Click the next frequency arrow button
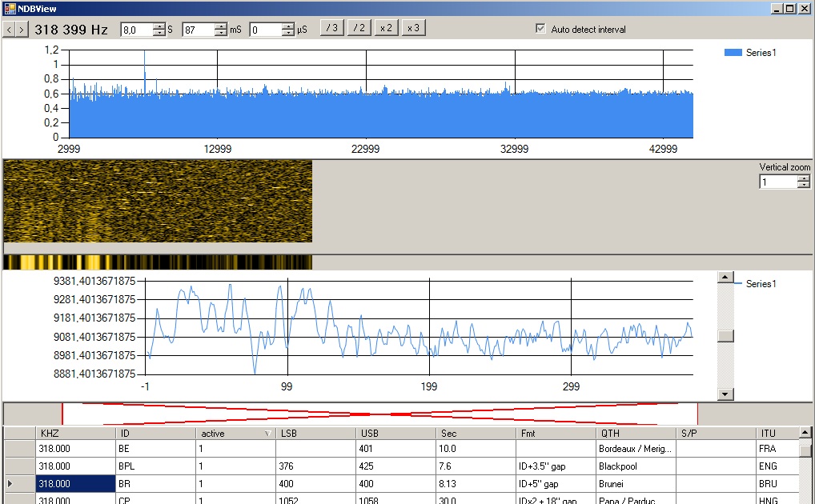 pyautogui.click(x=22, y=30)
